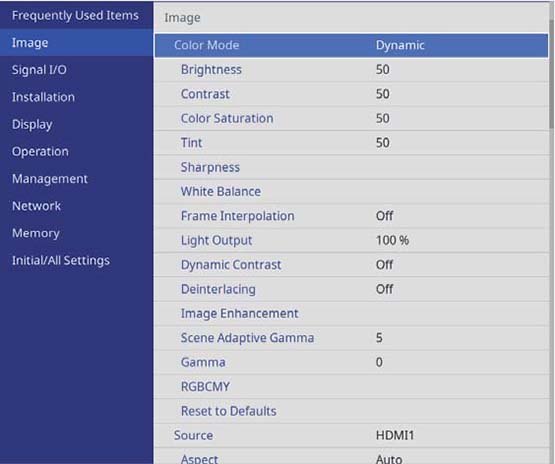
Task: Open Frequently Used Items
Action: (x=75, y=16)
